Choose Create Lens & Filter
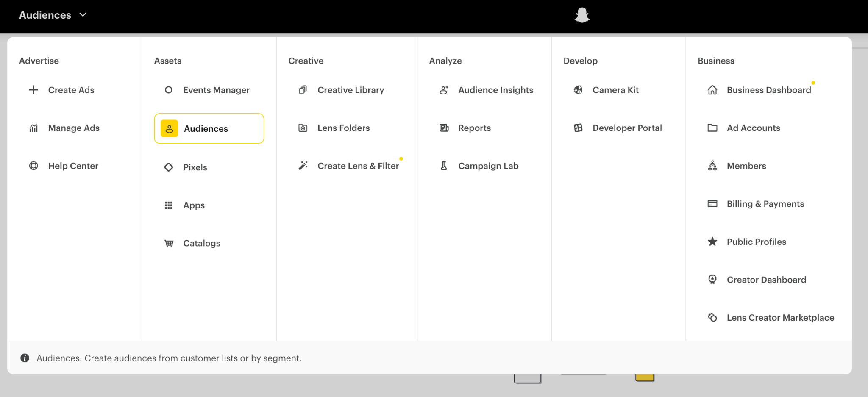This screenshot has width=868, height=397. click(358, 166)
